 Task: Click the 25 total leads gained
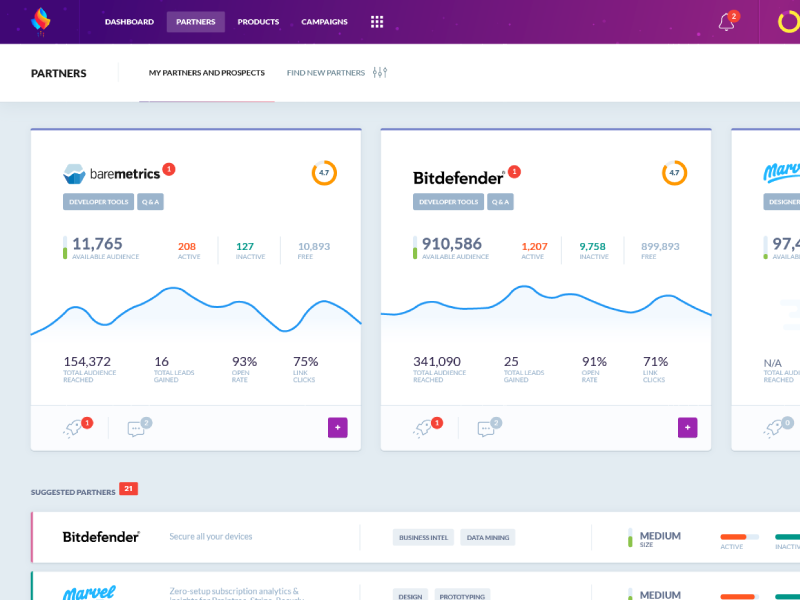click(x=511, y=362)
